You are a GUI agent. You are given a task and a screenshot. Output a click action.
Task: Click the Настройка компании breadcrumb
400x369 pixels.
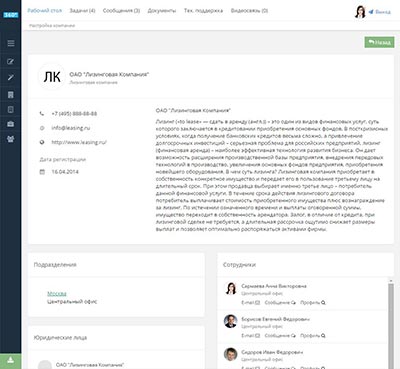[52, 25]
